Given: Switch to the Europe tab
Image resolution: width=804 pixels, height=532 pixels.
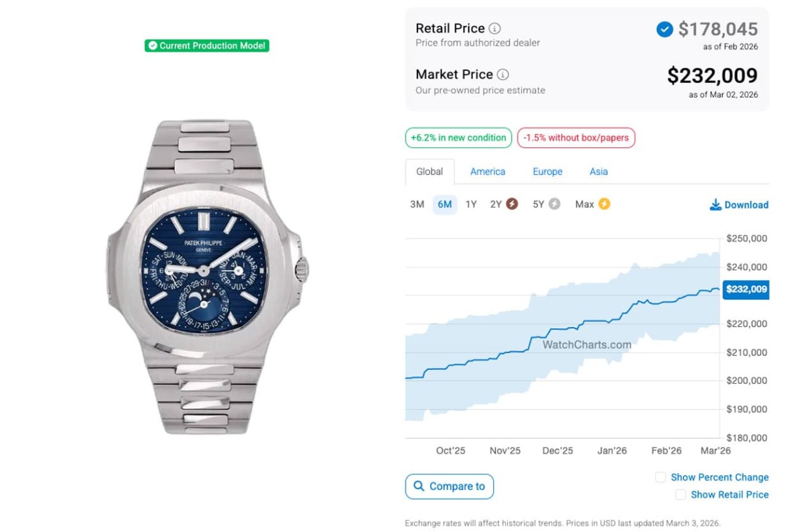Looking at the screenshot, I should click(547, 172).
